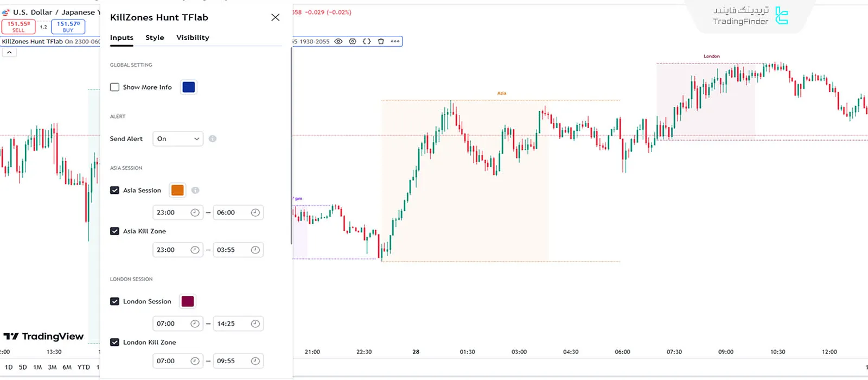Uncheck the Asia Kill Zone checkbox
The image size is (868, 380).
click(114, 231)
